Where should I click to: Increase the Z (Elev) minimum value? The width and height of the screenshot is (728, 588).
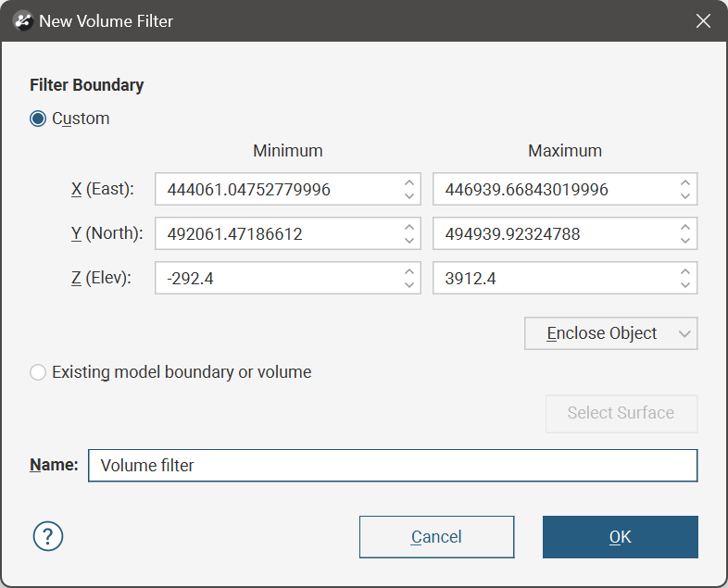coord(409,272)
